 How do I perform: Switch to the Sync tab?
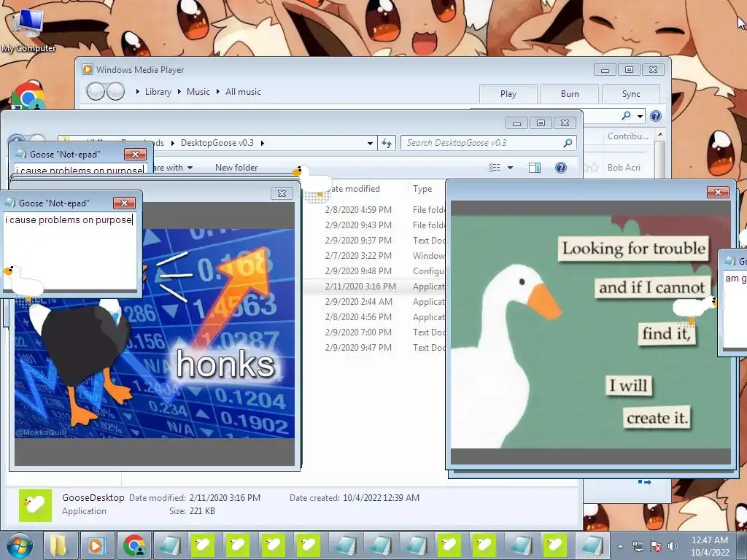631,94
